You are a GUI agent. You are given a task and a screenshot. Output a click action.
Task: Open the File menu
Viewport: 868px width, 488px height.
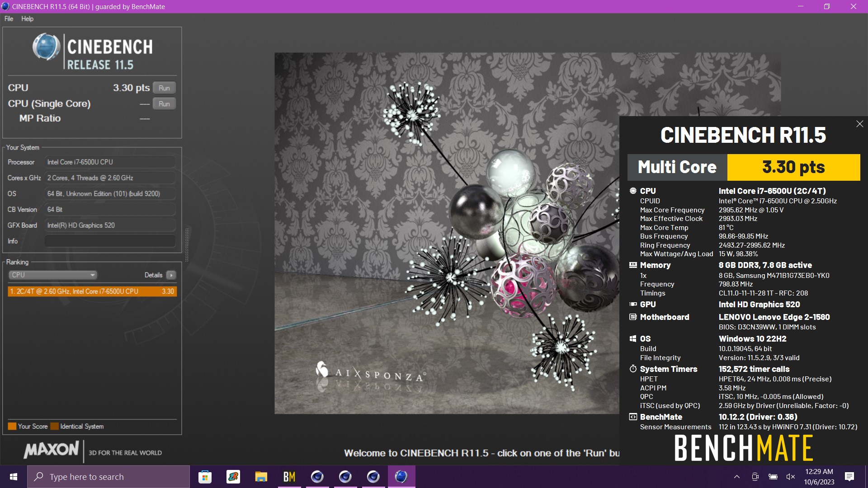click(9, 19)
